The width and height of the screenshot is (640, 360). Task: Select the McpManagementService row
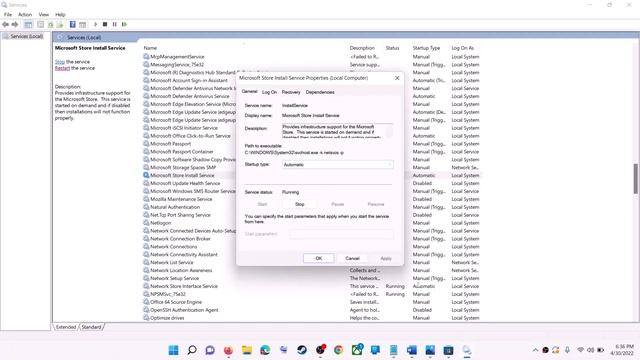[177, 57]
